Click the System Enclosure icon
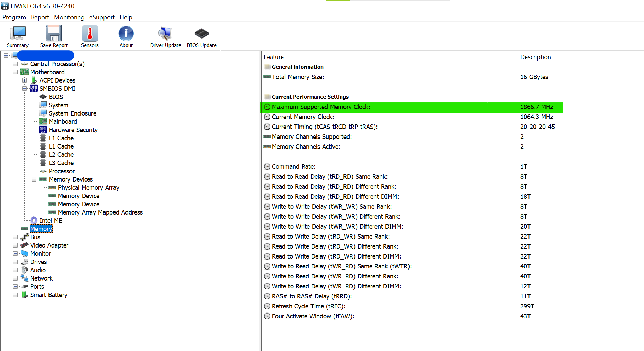This screenshot has width=644, height=351. tap(43, 113)
